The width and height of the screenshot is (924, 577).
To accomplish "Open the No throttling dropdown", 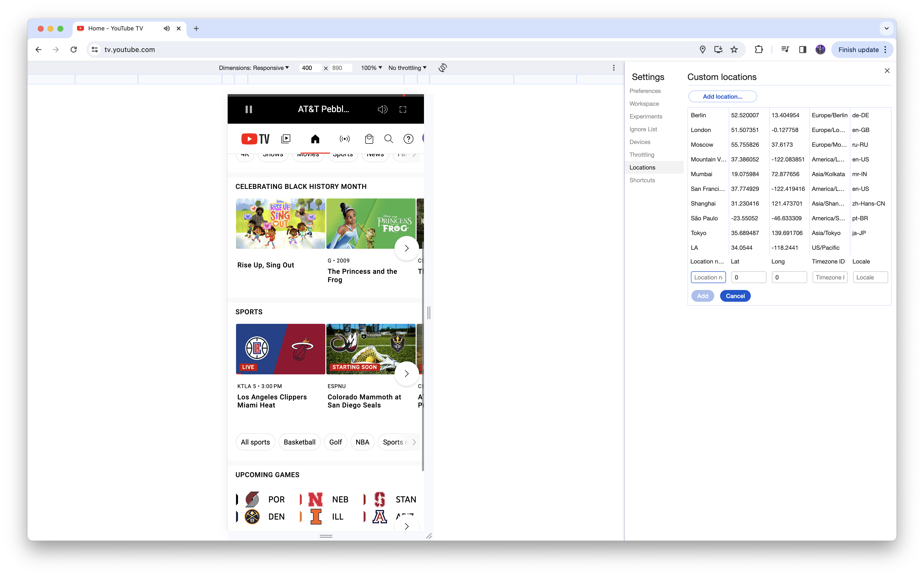I will pos(407,68).
